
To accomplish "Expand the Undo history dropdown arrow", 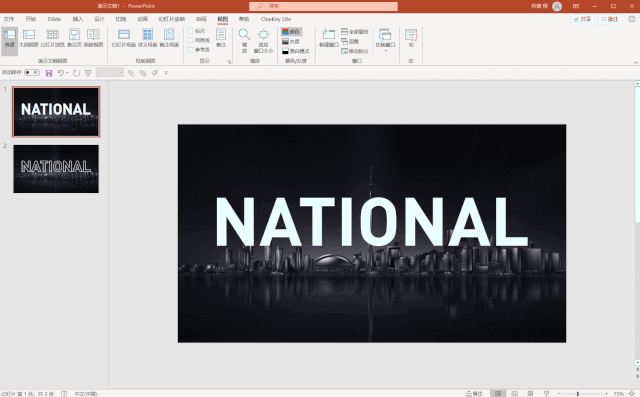I will (x=67, y=73).
